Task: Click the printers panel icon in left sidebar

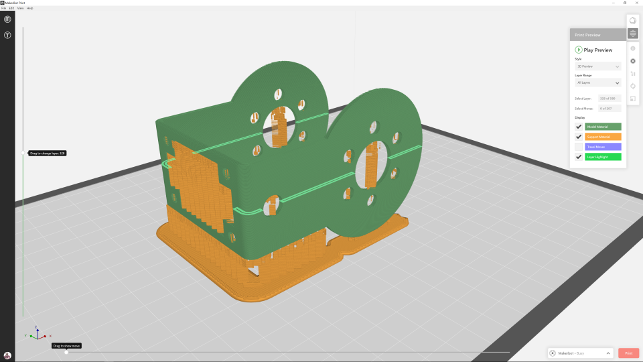Action: tap(7, 35)
